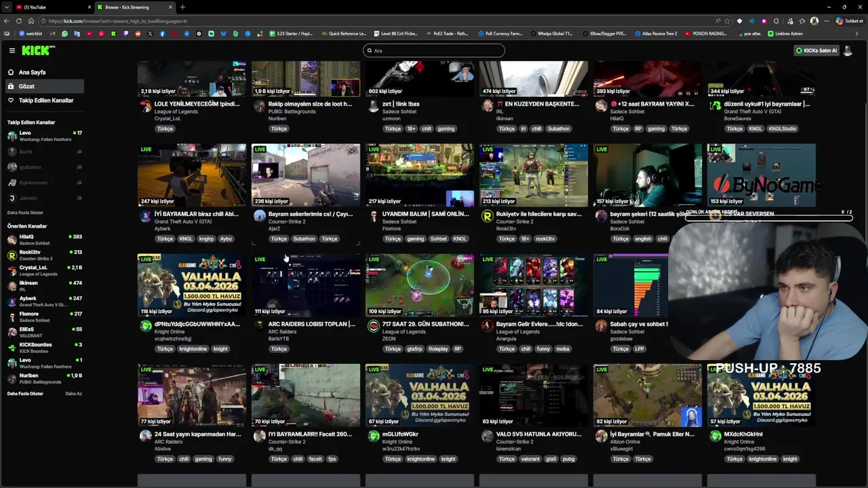Click ZEON avatar on the 717 SAAT card

pos(373,326)
